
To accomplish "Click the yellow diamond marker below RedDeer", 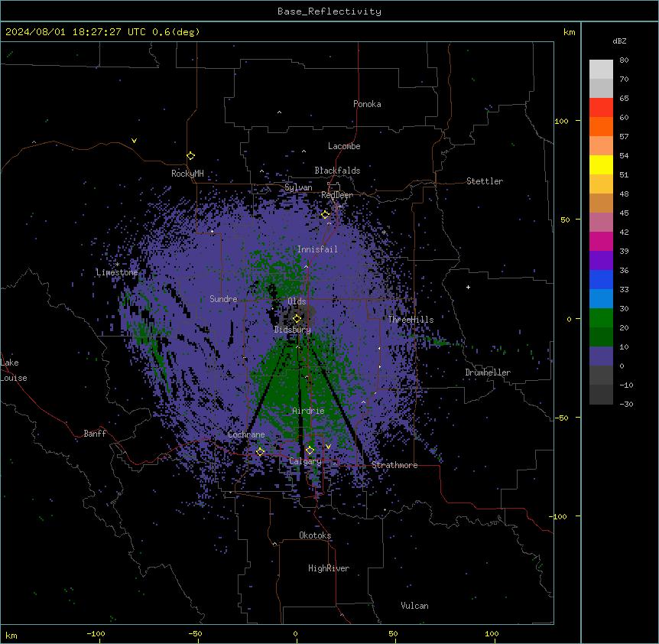I will coord(326,215).
